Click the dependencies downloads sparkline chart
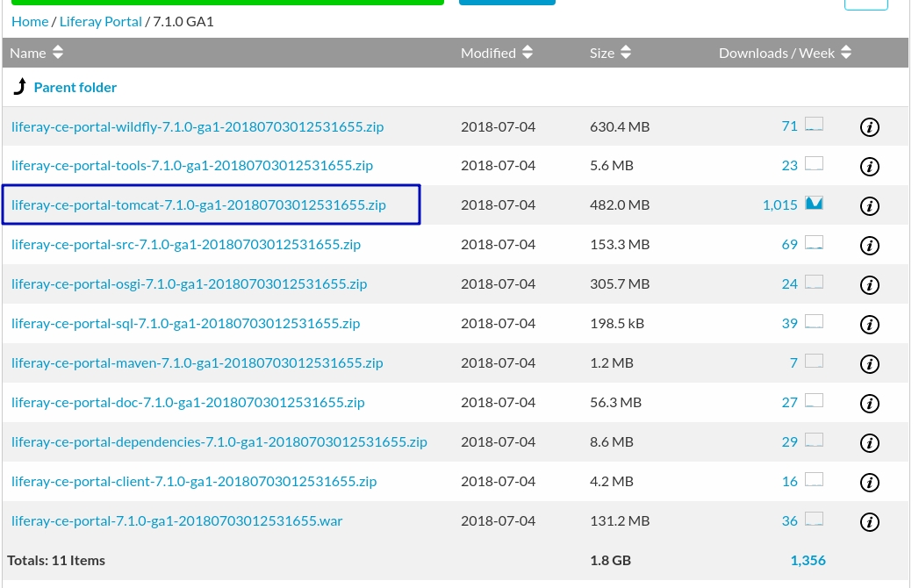The image size is (919, 588). coord(814,440)
